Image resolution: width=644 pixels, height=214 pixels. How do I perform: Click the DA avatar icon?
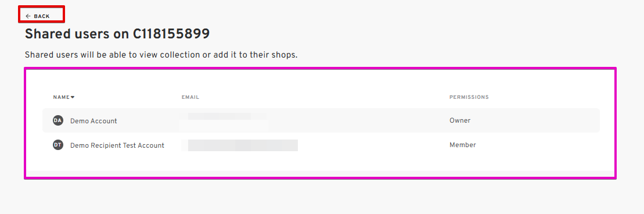pyautogui.click(x=58, y=120)
